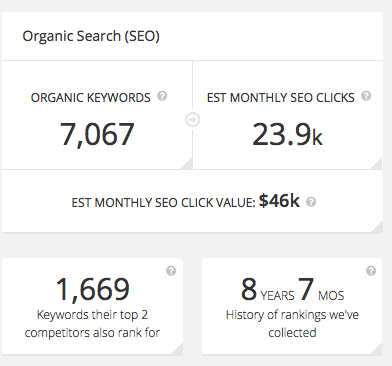Expand competitor keywords card corner fold

pyautogui.click(x=177, y=349)
